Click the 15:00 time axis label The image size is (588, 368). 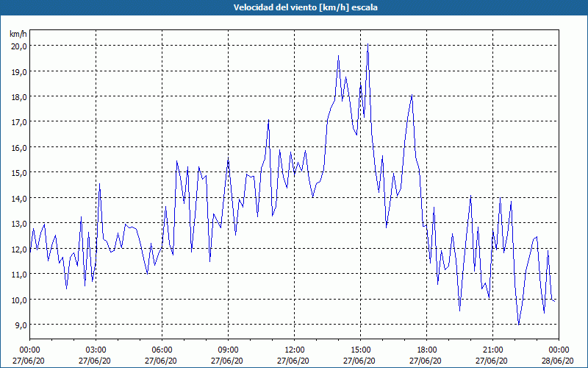[360, 350]
